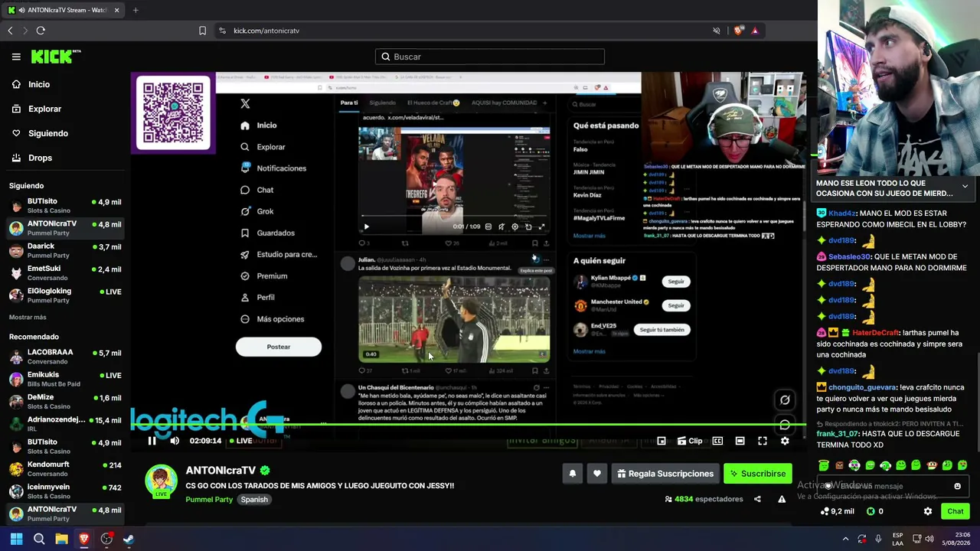Open iceinmyvein recommended channel

click(64, 491)
